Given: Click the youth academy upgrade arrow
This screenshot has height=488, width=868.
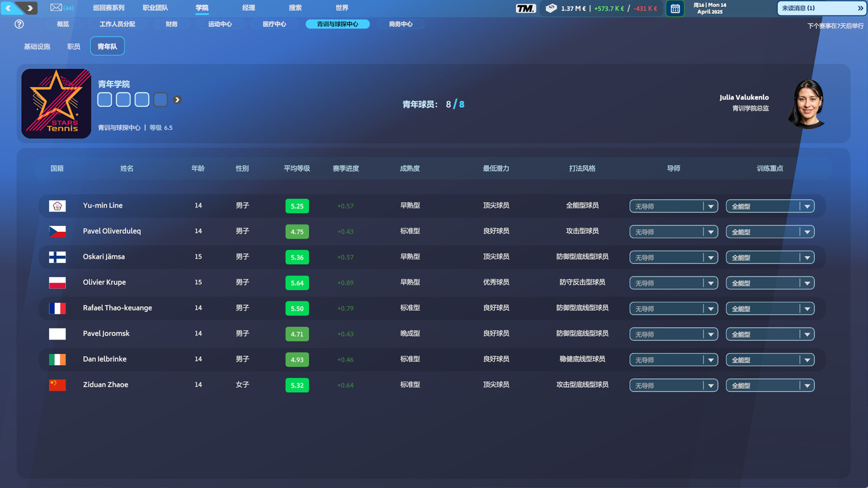Looking at the screenshot, I should pos(177,100).
